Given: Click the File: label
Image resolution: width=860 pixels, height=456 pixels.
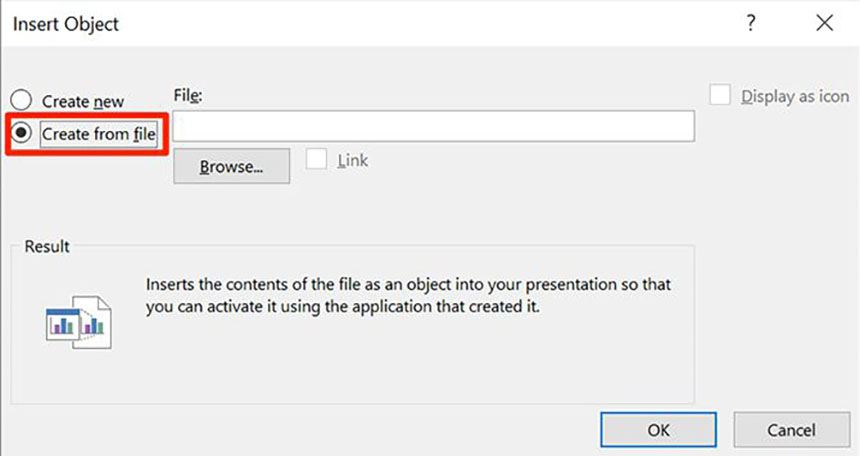Looking at the screenshot, I should click(x=188, y=95).
